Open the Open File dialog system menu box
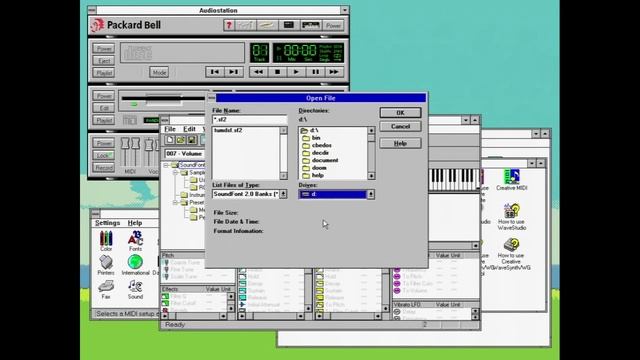Screen dimensions: 640x360 pyautogui.click(x=211, y=98)
